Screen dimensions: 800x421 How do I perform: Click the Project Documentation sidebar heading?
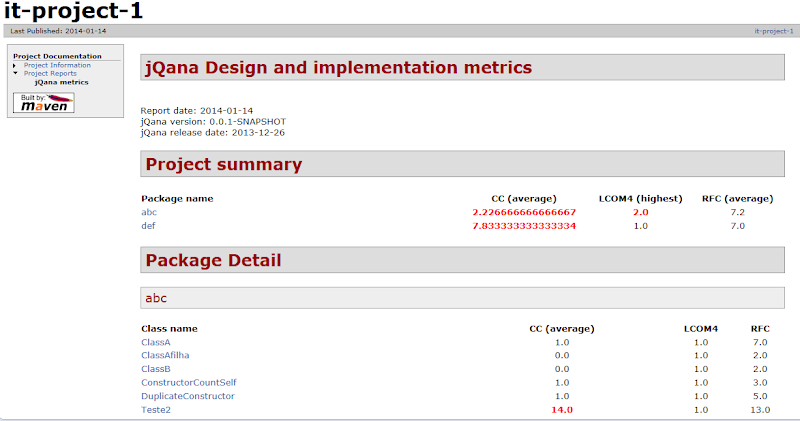tap(57, 56)
